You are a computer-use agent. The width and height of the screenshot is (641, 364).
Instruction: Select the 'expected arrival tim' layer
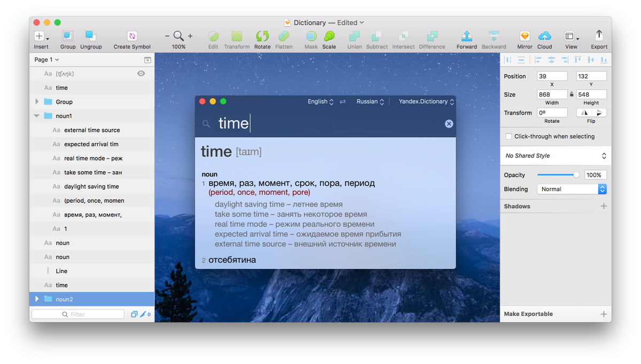[92, 144]
